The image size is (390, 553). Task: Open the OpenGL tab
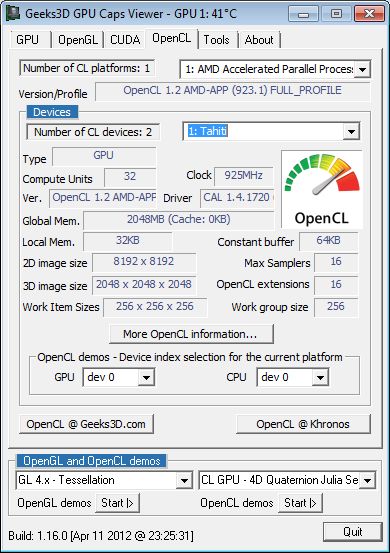tap(78, 40)
